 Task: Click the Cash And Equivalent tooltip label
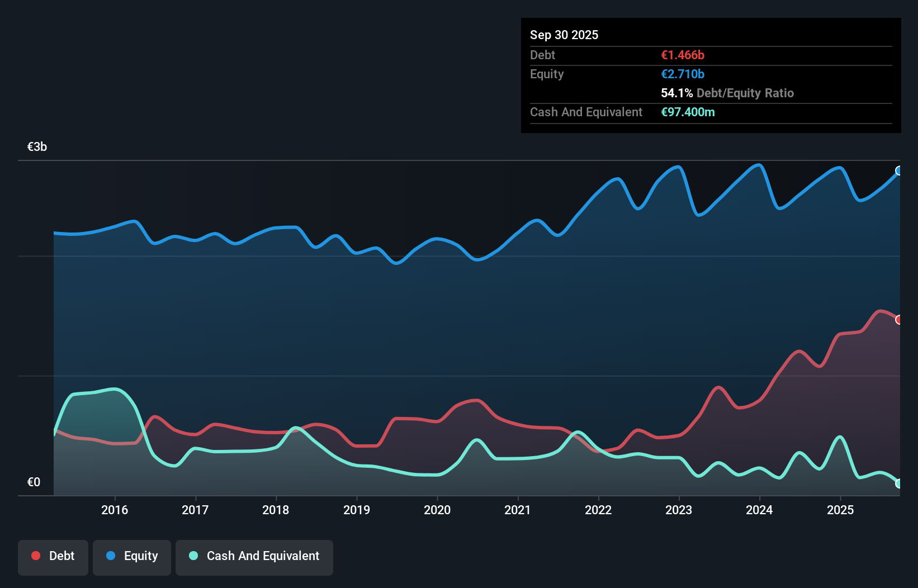(586, 112)
